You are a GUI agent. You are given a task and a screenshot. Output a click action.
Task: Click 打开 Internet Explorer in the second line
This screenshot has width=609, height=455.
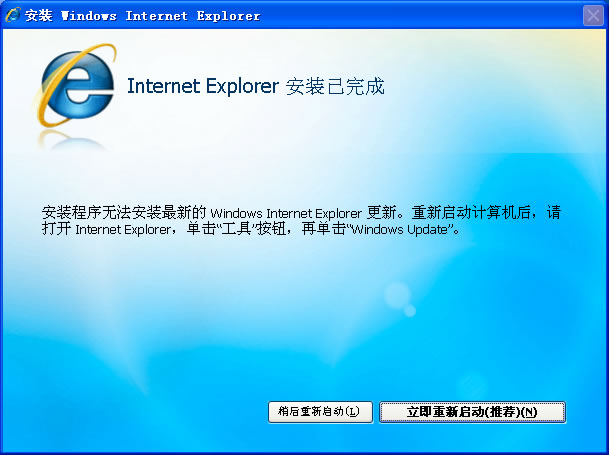[x=106, y=229]
